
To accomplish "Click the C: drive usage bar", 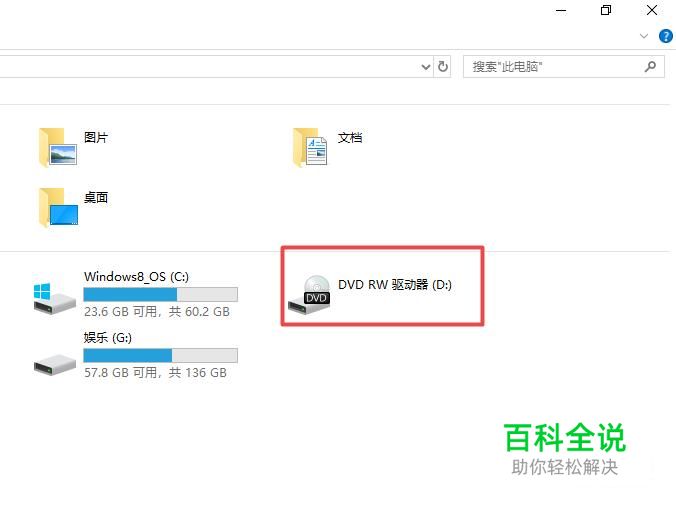I will pos(160,295).
